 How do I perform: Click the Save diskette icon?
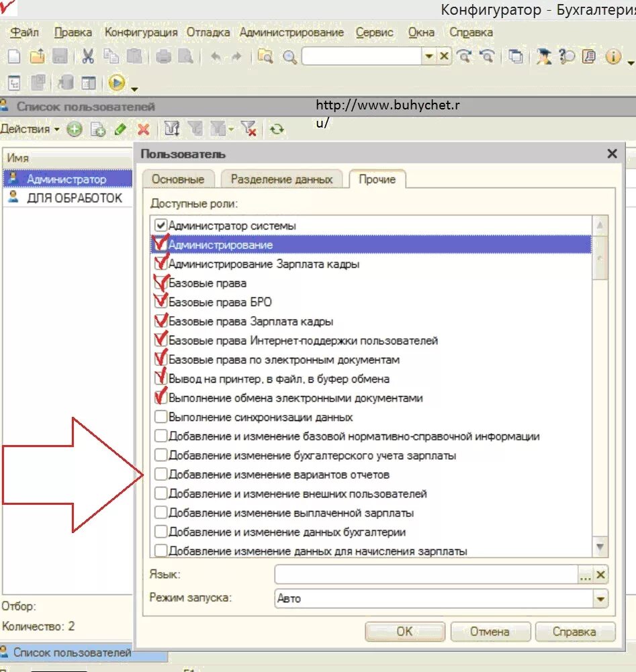click(x=60, y=56)
